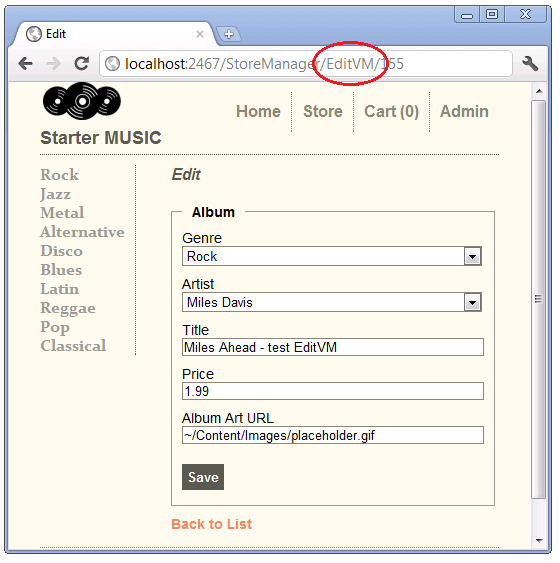Open the Store menu item
Screen dimensions: 560x563
point(323,111)
